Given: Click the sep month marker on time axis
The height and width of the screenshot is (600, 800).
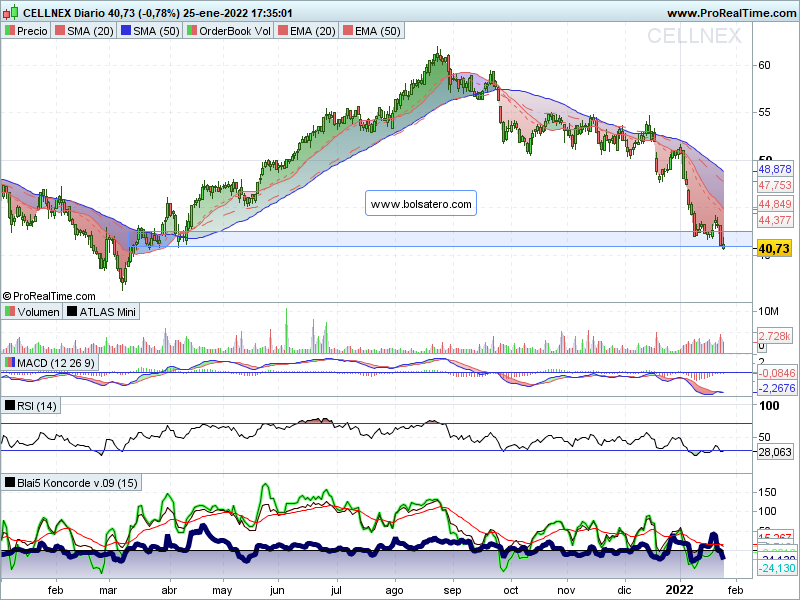Looking at the screenshot, I should (x=453, y=590).
